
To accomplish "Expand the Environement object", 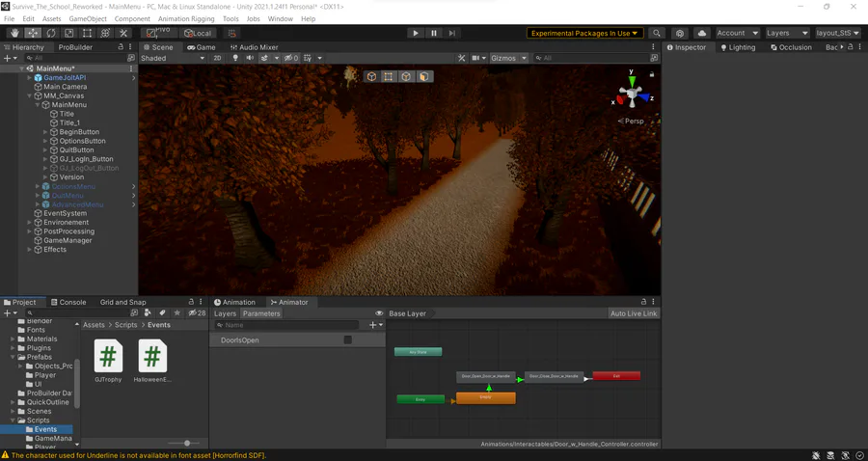I will pos(30,223).
